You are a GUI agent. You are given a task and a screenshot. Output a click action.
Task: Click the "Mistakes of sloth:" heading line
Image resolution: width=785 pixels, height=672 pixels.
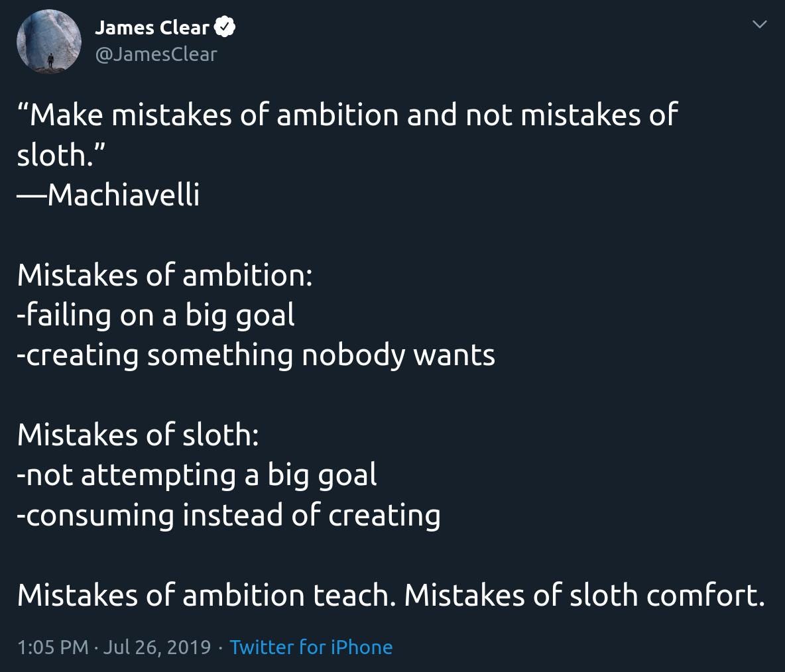[138, 434]
